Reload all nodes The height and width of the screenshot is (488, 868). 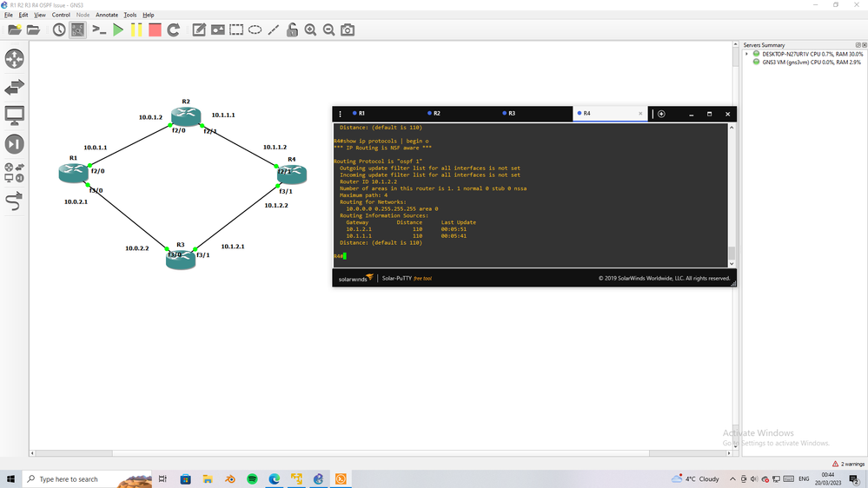pos(173,30)
